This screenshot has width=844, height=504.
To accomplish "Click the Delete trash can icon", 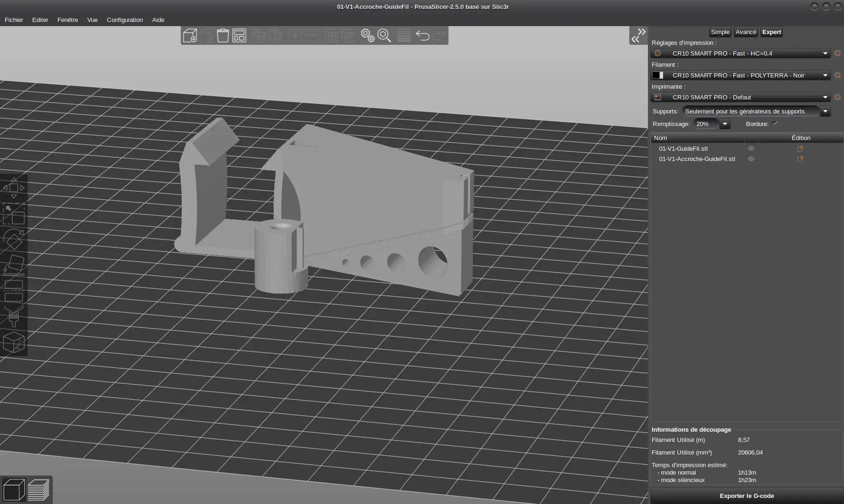I will point(223,35).
